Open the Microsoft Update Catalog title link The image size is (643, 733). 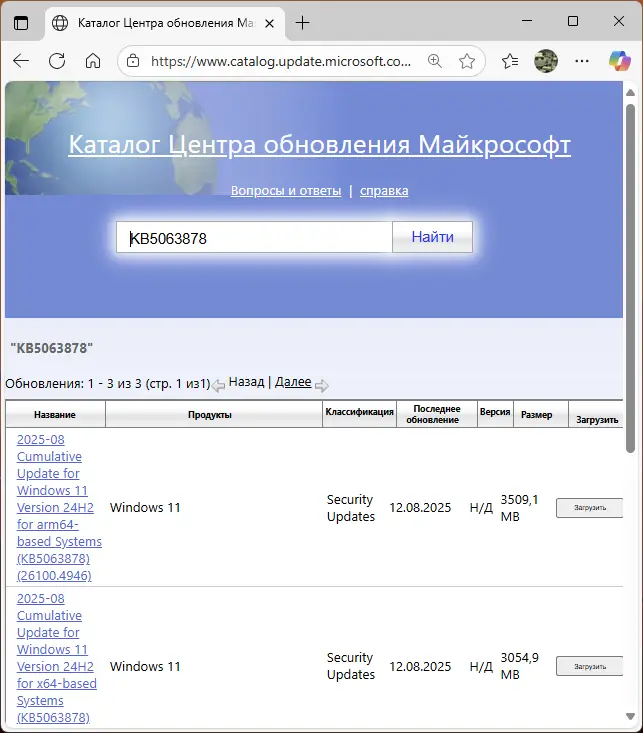click(x=319, y=144)
